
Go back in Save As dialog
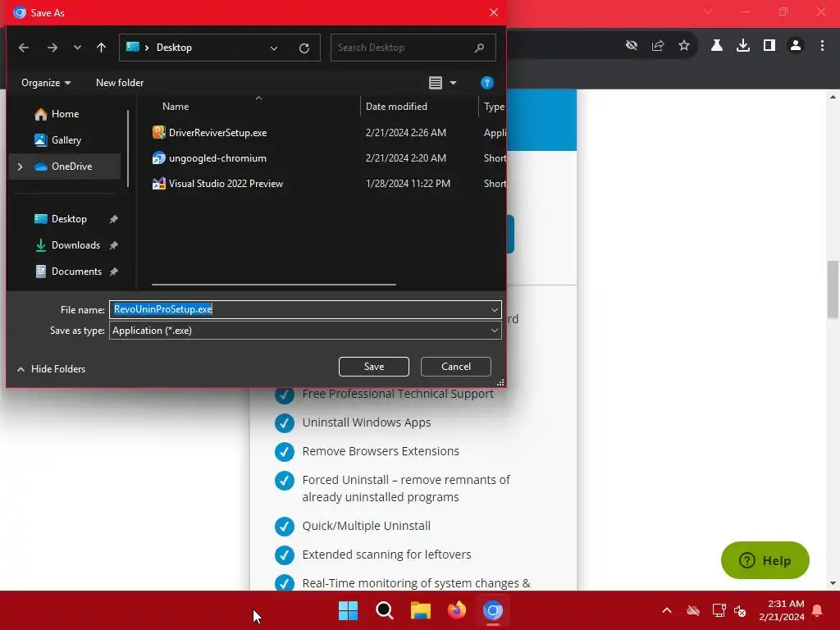24,48
